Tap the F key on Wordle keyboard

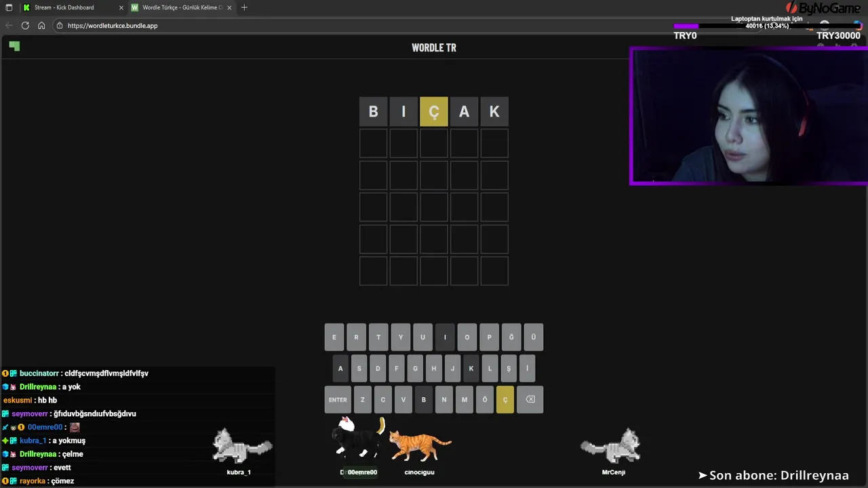pyautogui.click(x=397, y=368)
